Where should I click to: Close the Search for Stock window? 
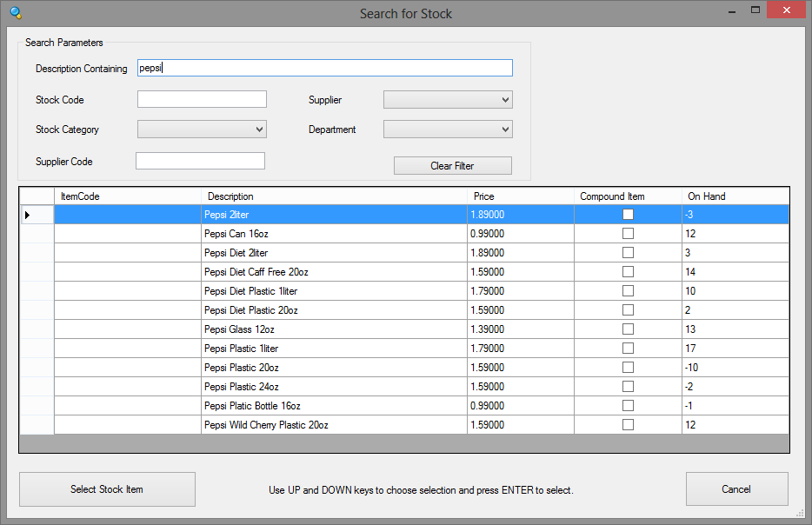point(786,10)
